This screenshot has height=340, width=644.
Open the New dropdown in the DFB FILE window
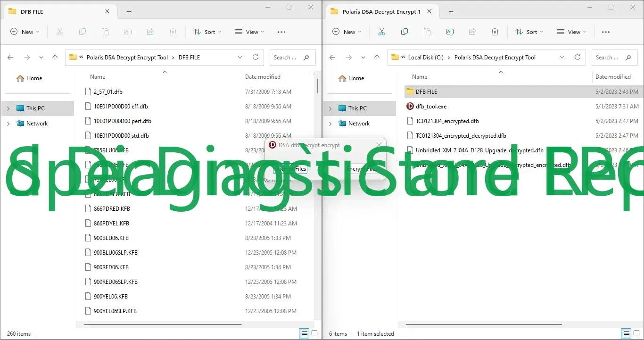[x=25, y=32]
